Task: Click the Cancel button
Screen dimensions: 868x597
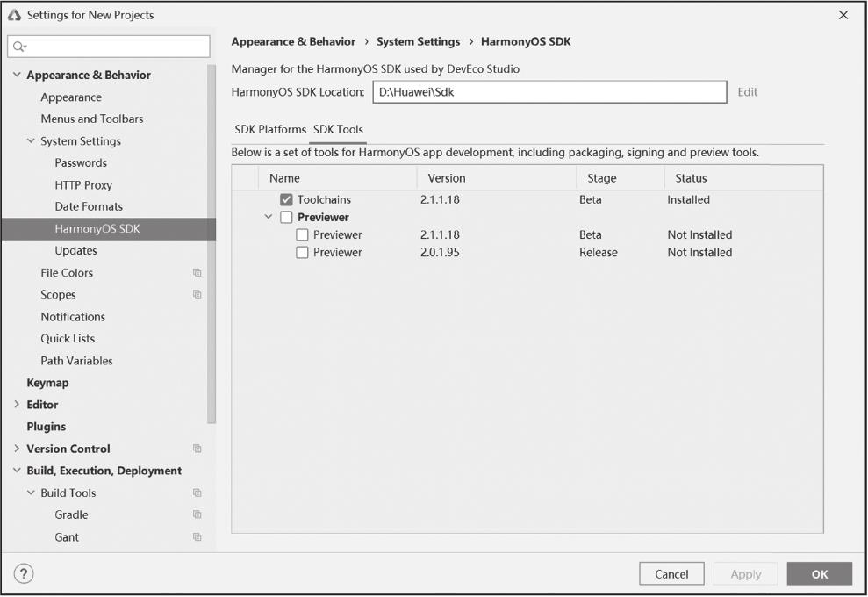Action: point(671,574)
